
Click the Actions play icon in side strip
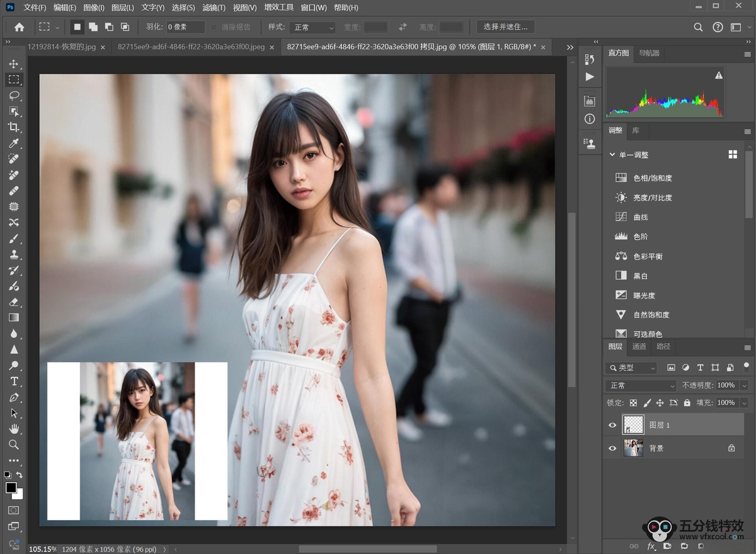(590, 76)
